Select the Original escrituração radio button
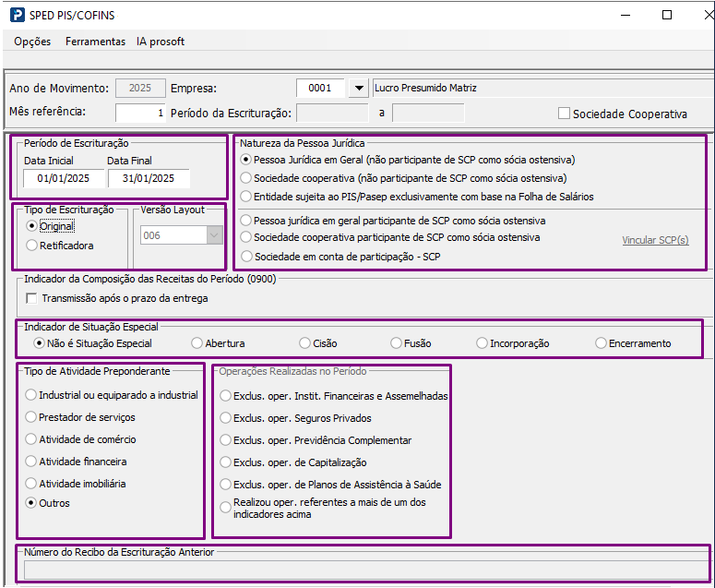715x588 pixels. [33, 226]
